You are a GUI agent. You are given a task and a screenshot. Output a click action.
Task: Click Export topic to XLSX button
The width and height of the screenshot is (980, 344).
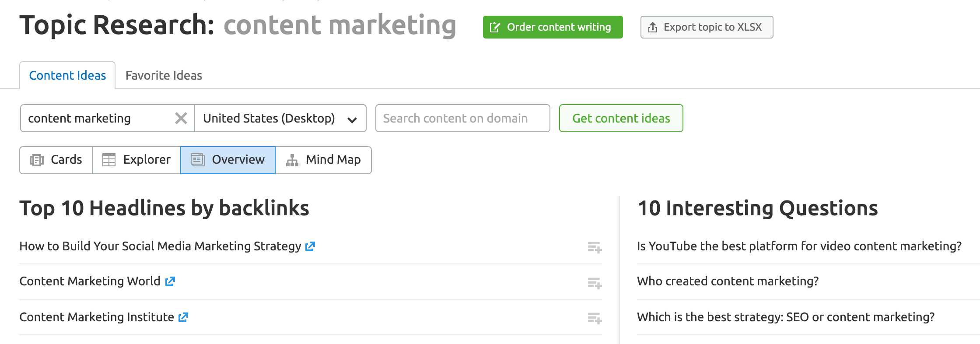[x=707, y=27]
